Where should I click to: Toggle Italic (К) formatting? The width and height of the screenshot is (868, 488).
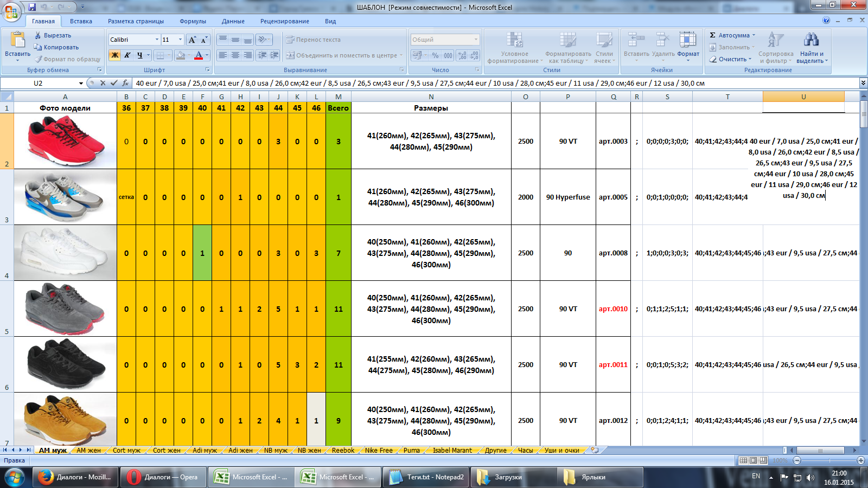coord(127,55)
